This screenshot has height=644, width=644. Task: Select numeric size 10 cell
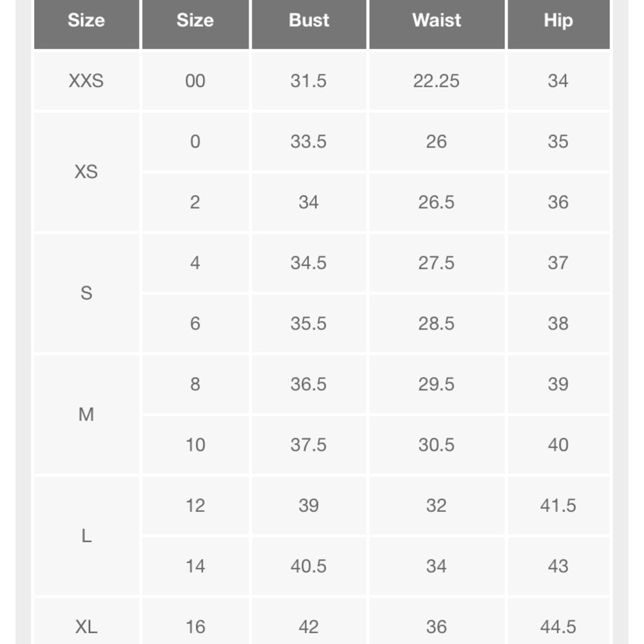(195, 445)
